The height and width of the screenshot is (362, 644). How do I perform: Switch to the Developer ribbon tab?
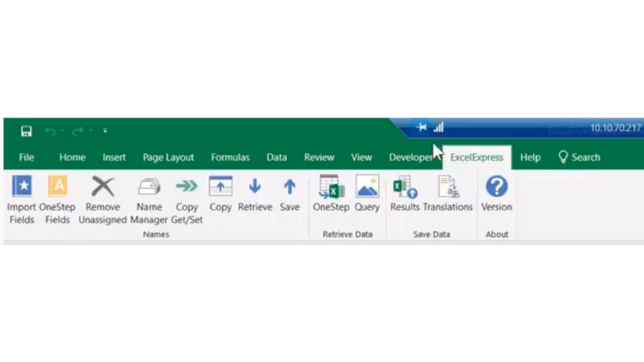pyautogui.click(x=410, y=157)
